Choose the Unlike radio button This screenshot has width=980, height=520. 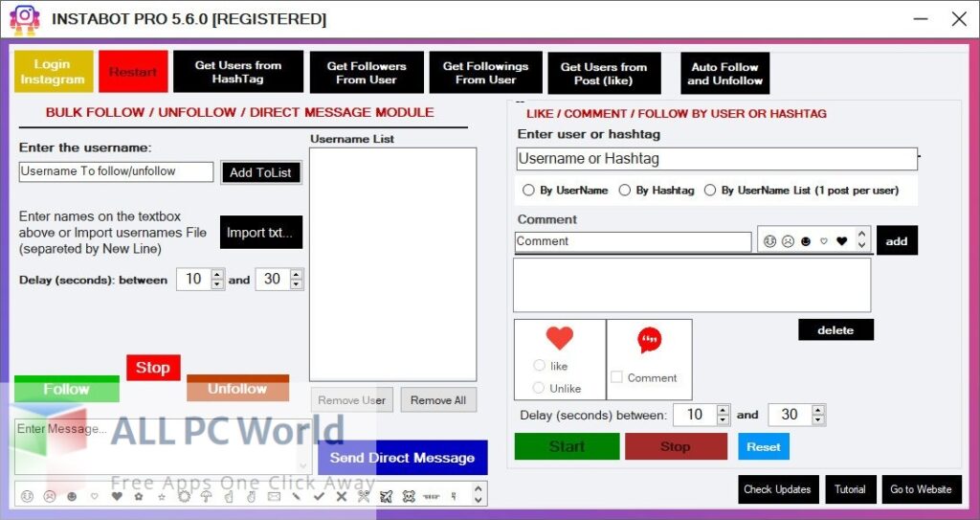540,388
